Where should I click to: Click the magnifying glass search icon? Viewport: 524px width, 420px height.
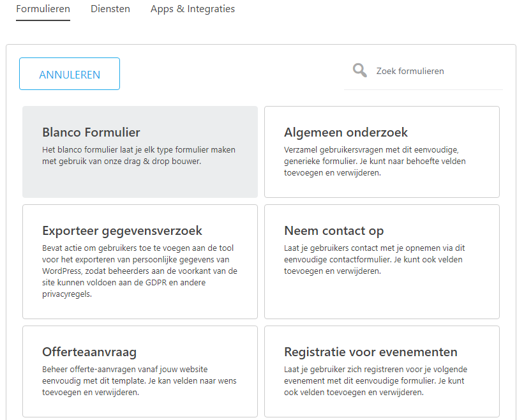pyautogui.click(x=360, y=70)
